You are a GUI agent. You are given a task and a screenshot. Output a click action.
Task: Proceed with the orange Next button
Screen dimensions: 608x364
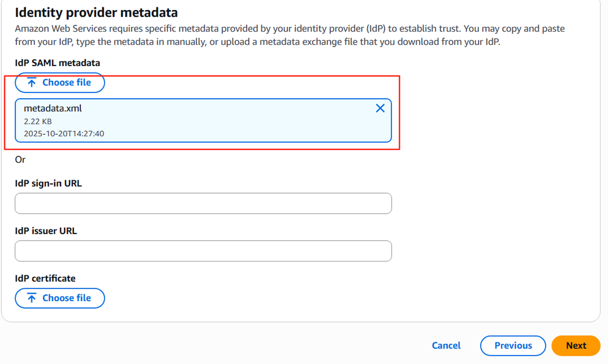coord(575,346)
